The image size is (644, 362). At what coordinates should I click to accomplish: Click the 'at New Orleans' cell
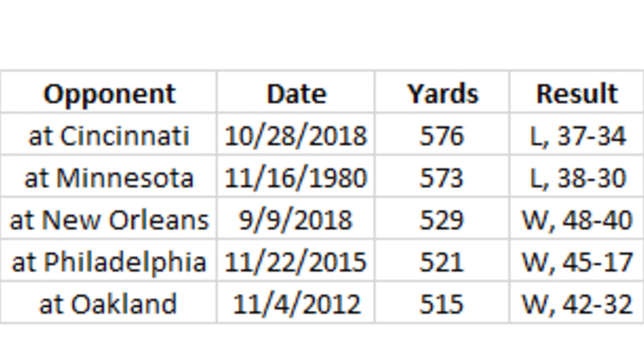coord(108,218)
